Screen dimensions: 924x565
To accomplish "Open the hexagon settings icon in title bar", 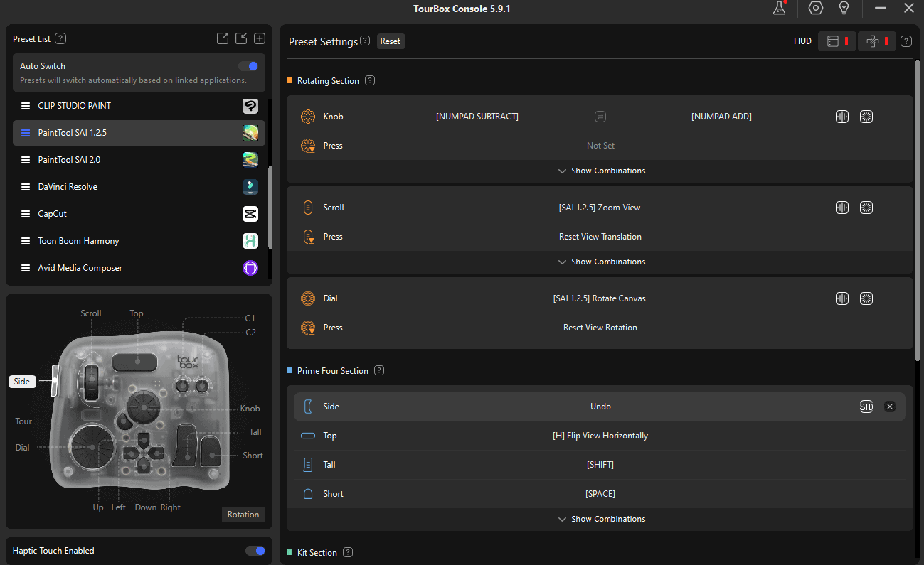I will coord(816,8).
